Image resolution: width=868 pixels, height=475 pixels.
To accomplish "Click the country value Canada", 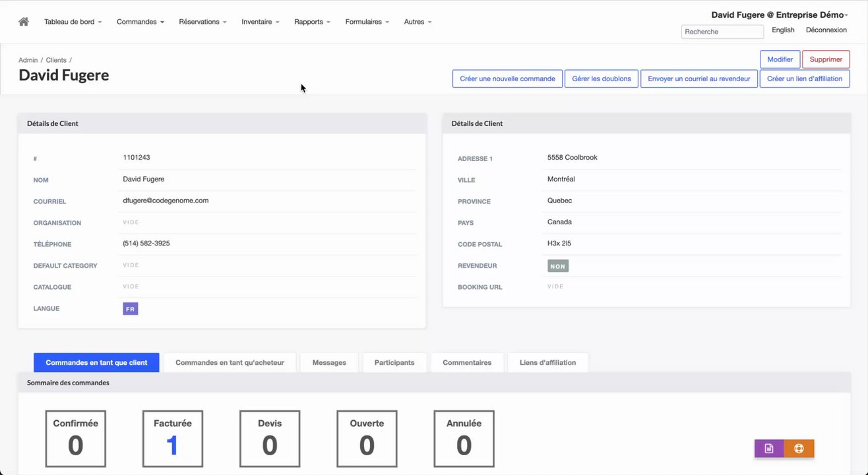I will tap(559, 222).
